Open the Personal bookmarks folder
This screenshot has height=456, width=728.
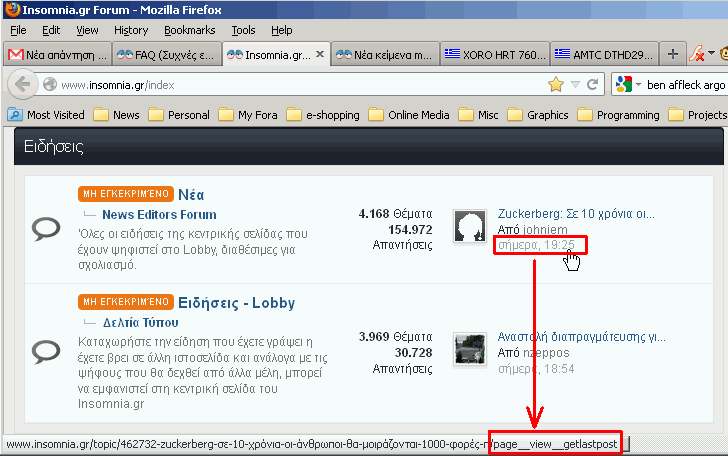pyautogui.click(x=179, y=115)
